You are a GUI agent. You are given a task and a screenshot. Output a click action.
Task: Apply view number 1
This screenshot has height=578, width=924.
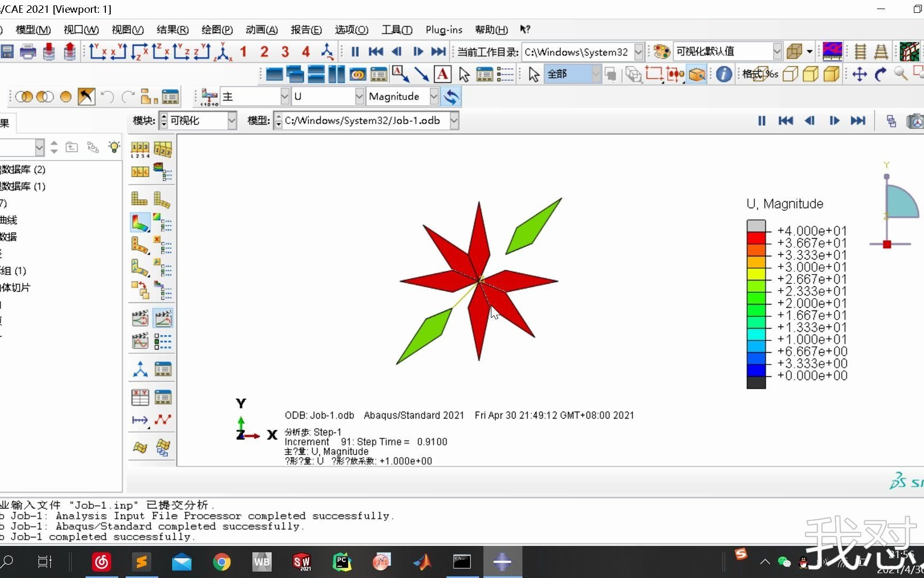tap(243, 51)
